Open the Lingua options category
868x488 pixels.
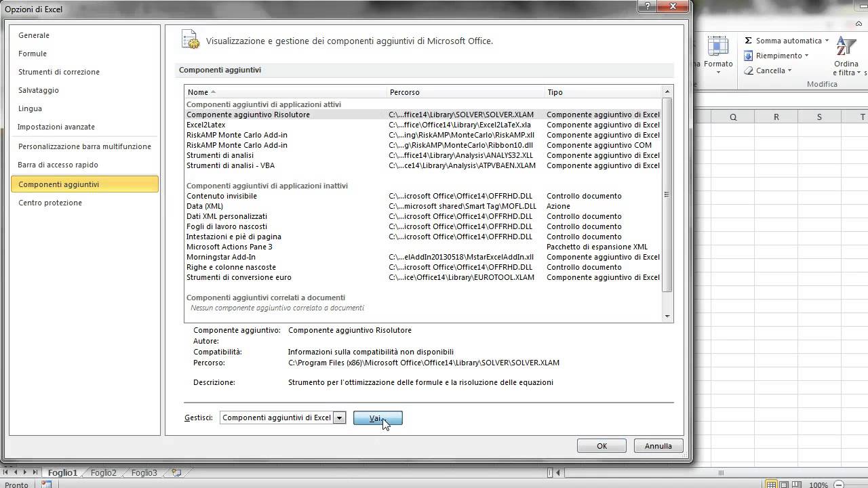[x=85, y=108]
